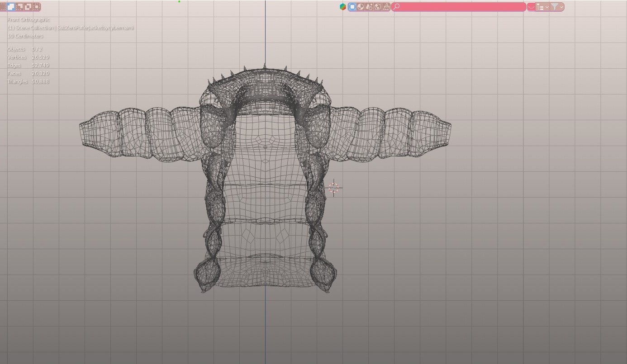This screenshot has width=627, height=364.
Task: Click the funnel filter icon
Action: coord(554,7)
